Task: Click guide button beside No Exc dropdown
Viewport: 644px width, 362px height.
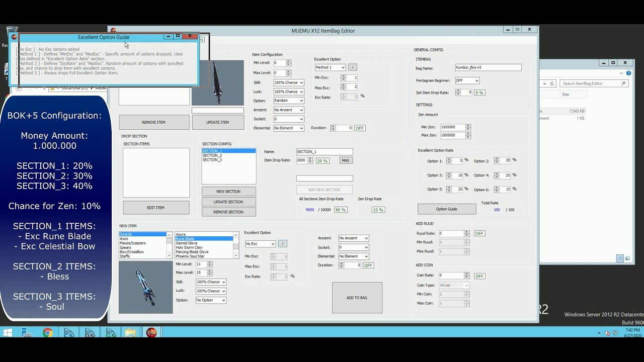Action: pyautogui.click(x=283, y=244)
